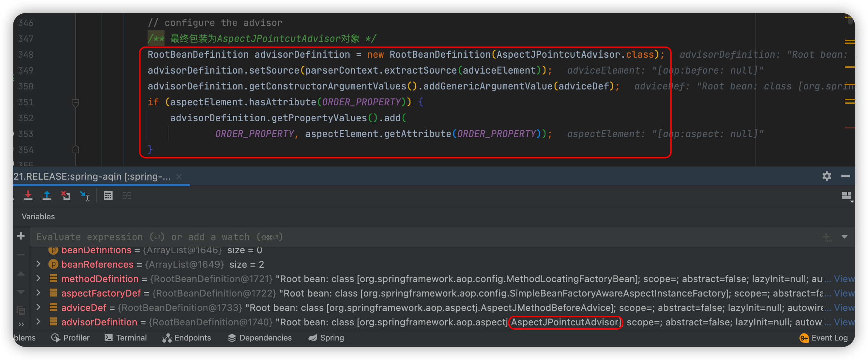This screenshot has height=360, width=868.
Task: Click the Run to Cursor icon
Action: 85,196
